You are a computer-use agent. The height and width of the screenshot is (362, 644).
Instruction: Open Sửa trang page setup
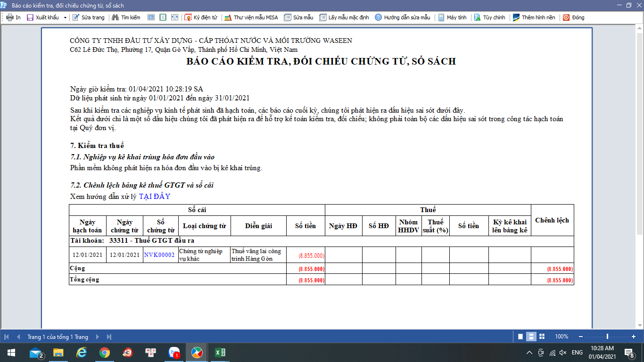click(x=88, y=17)
